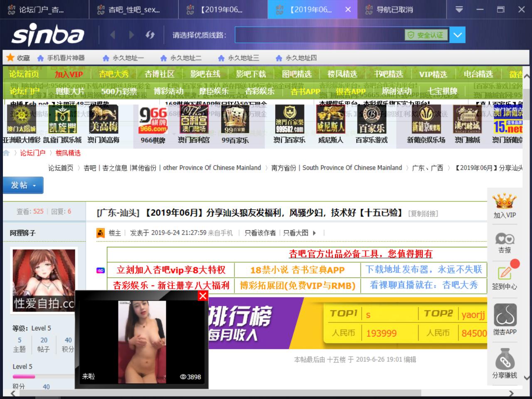The height and width of the screenshot is (399, 532).
Task: Open 加入VIP nav menu item
Action: tap(69, 74)
